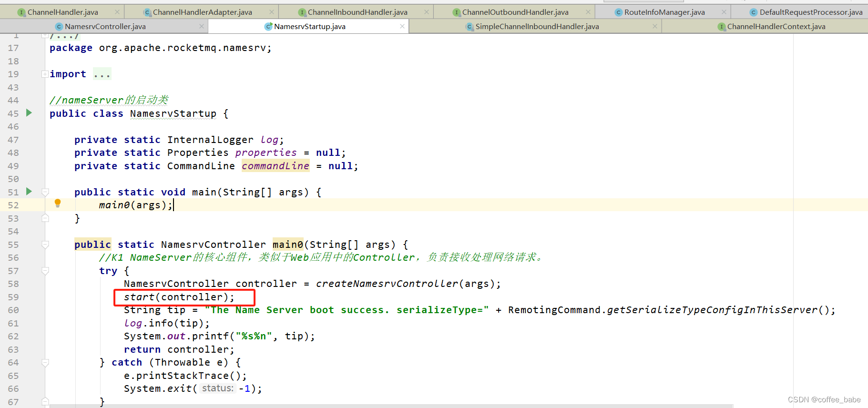The image size is (868, 408).
Task: Close the SimpleChannelInboundHandler.java tab
Action: click(655, 26)
